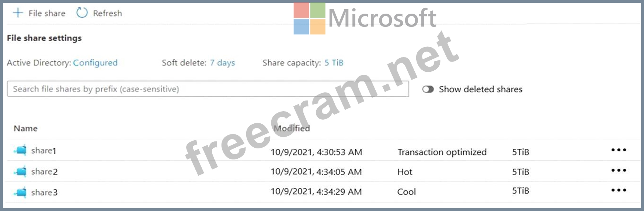Image resolution: width=644 pixels, height=211 pixels.
Task: Open the ellipsis menu for share3
Action: tap(619, 190)
